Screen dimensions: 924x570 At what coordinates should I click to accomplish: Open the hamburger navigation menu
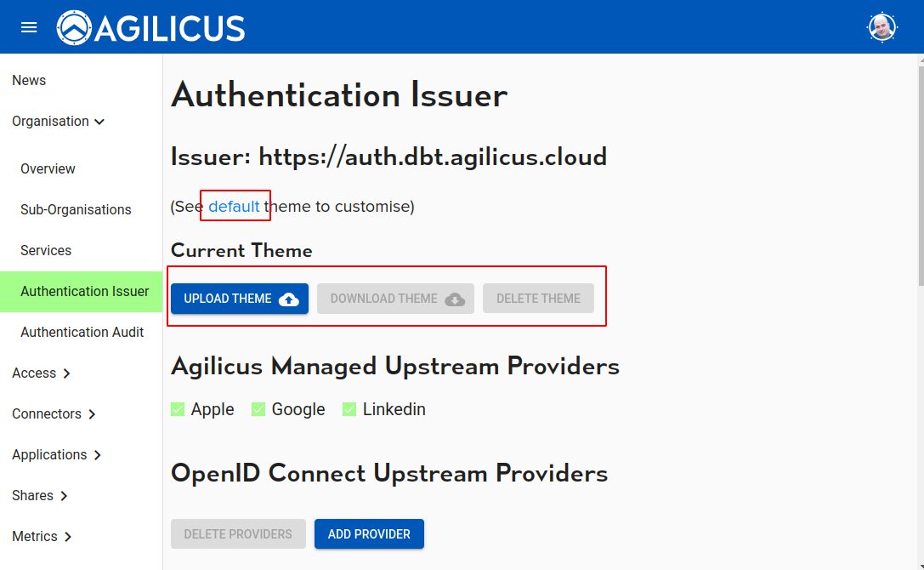pyautogui.click(x=29, y=27)
